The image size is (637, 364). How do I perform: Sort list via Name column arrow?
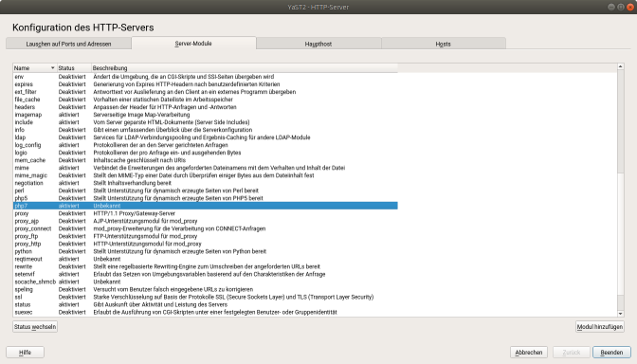point(52,68)
